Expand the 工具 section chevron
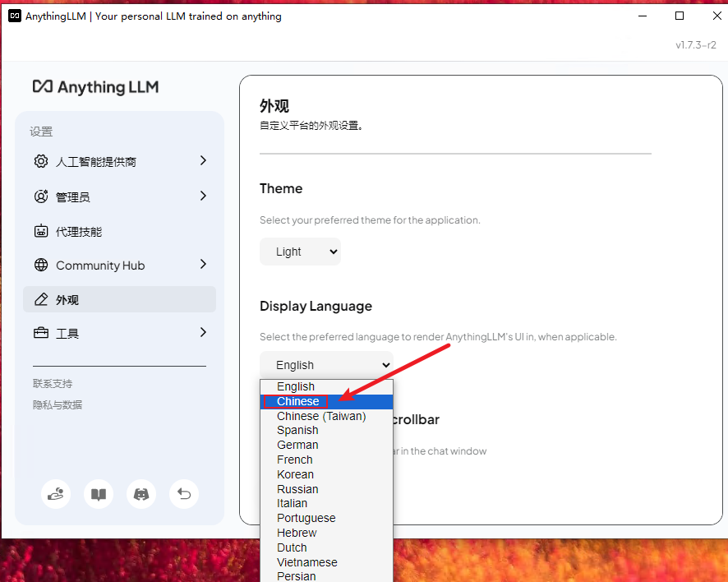Screen dimensions: 728x582 pos(203,332)
